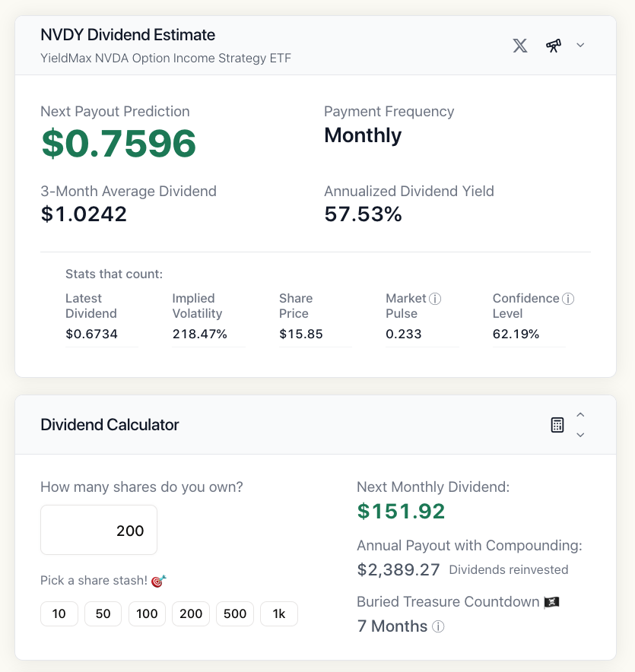Click the pirate flag next to Buried Treasure Countdown
This screenshot has height=672, width=635.
tap(552, 602)
